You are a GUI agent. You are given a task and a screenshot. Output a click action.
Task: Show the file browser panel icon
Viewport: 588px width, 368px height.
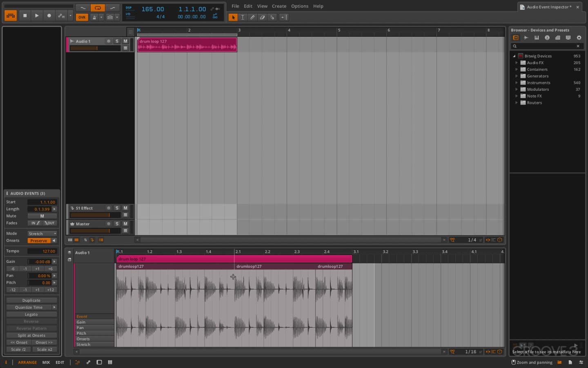point(559,362)
